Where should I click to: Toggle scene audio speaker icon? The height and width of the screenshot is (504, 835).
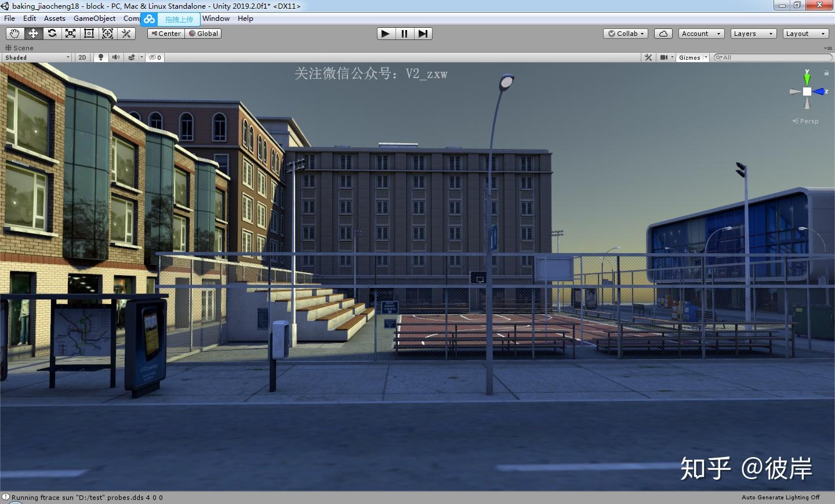(116, 57)
